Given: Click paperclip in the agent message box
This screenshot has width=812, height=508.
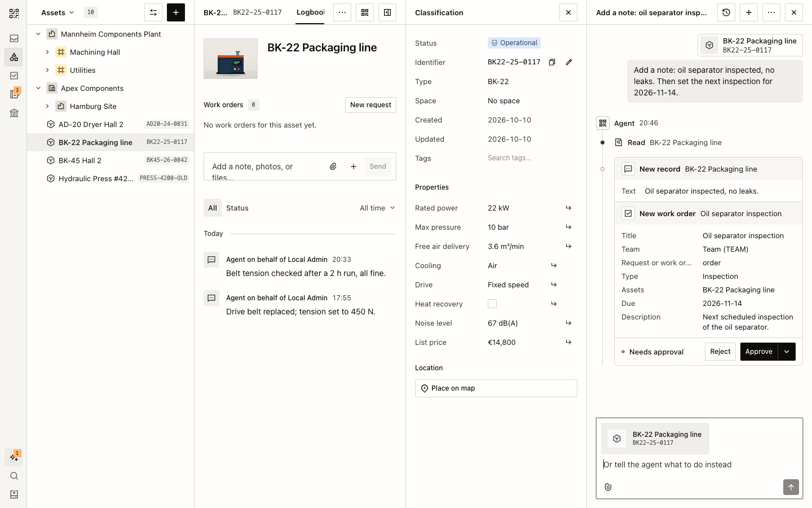Looking at the screenshot, I should [x=608, y=487].
